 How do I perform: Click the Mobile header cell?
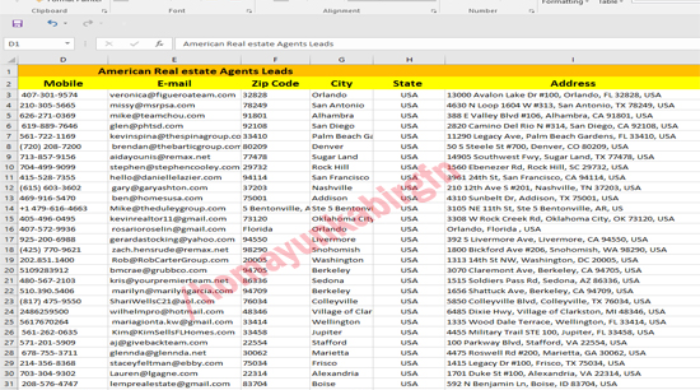(x=63, y=83)
